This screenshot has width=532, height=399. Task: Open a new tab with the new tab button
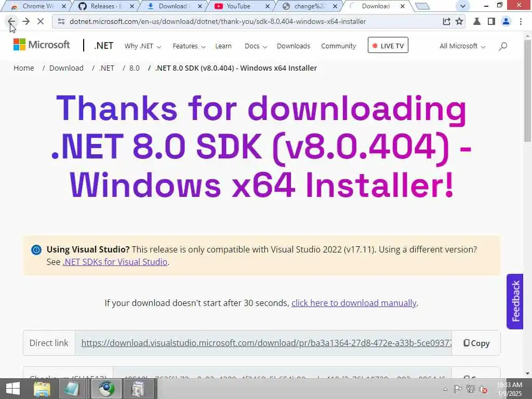click(x=422, y=6)
